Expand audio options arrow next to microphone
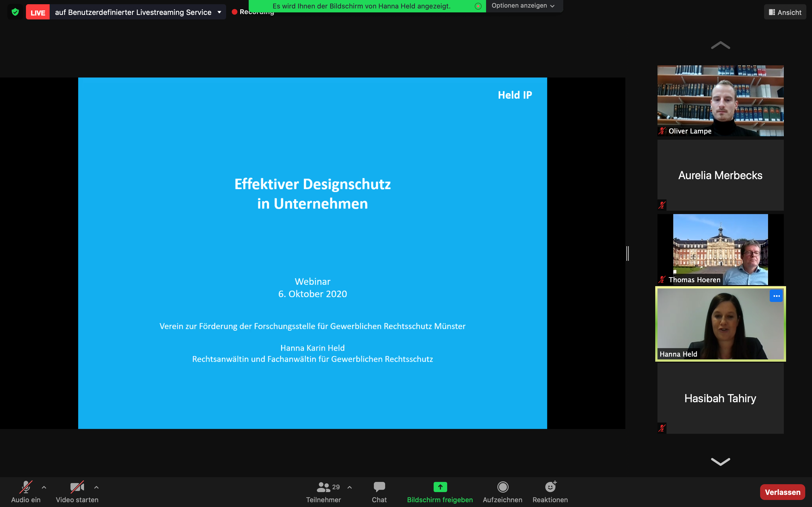Screen dimensions: 812x507 tap(44, 487)
